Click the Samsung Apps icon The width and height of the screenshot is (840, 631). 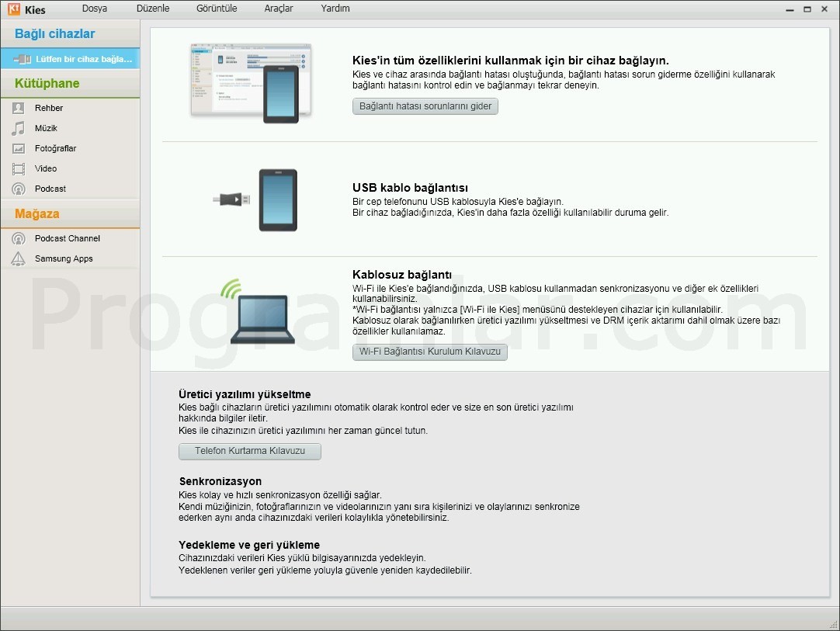coord(18,258)
